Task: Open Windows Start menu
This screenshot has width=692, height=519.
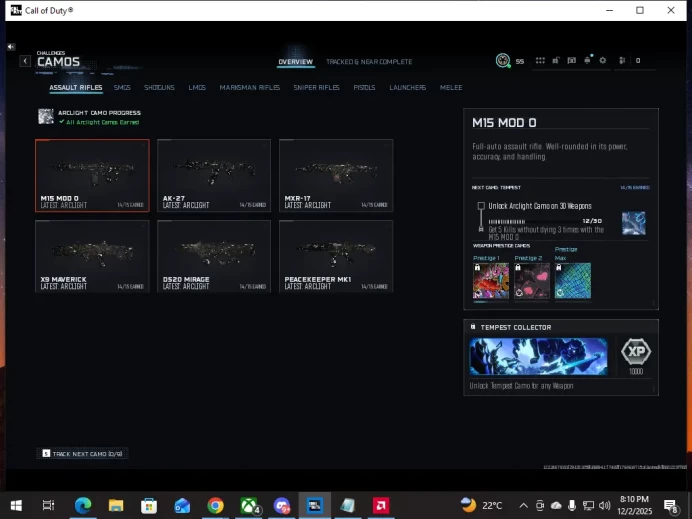Action: 16,505
